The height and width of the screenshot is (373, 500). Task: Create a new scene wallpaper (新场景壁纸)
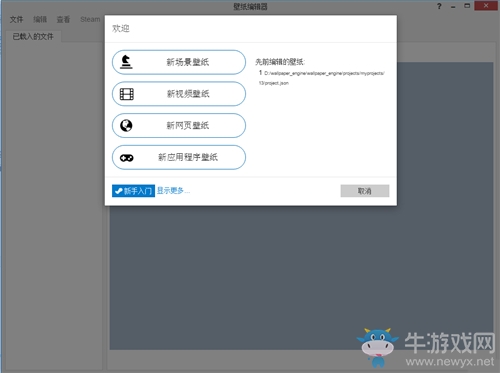(179, 62)
